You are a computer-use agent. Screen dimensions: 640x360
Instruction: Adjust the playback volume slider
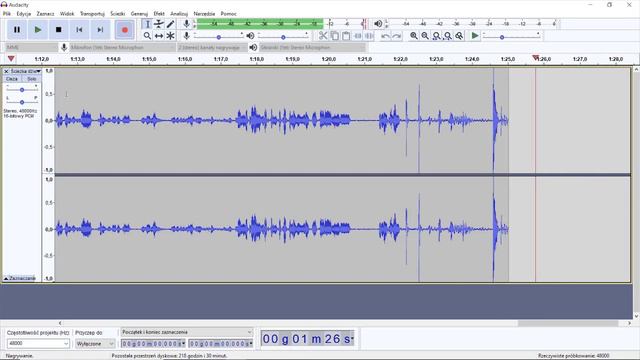[283, 36]
